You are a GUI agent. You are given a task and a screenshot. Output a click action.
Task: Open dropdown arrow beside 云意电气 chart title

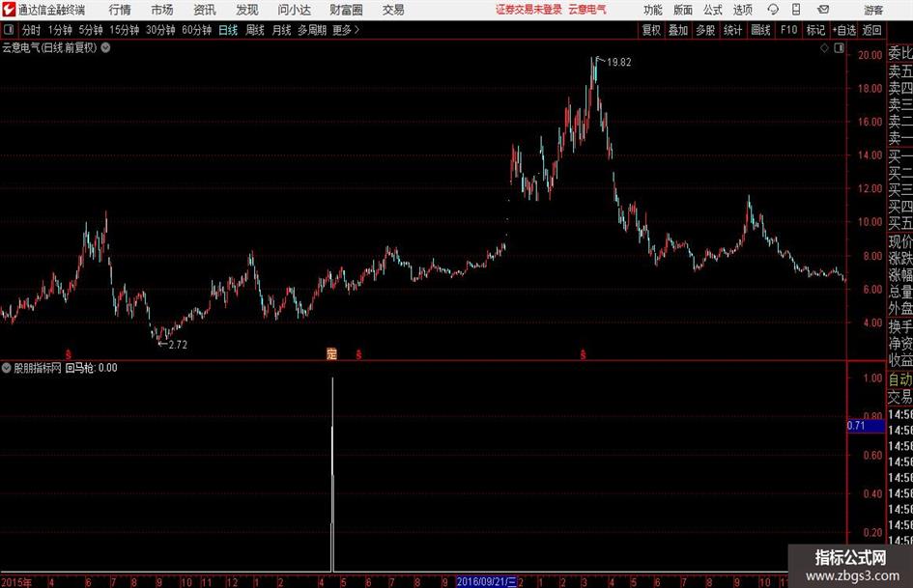(x=106, y=47)
